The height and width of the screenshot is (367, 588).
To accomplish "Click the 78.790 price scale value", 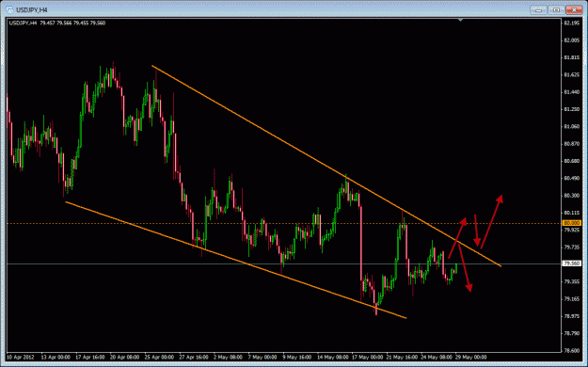I will click(572, 333).
